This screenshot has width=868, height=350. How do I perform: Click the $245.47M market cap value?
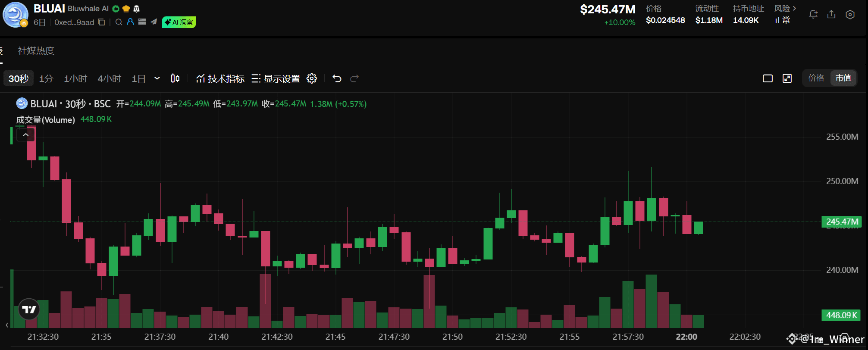[608, 9]
